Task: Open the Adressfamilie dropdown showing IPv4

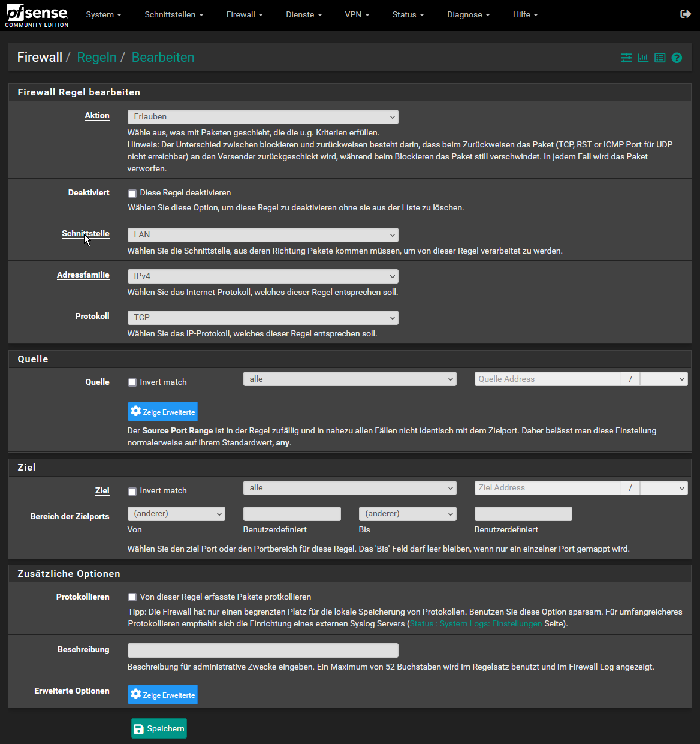Action: coord(263,276)
